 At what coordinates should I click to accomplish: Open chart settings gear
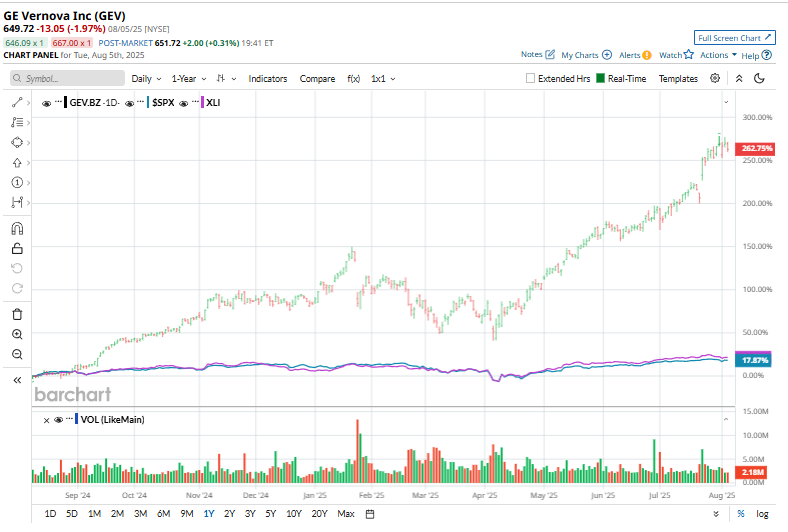(715, 78)
